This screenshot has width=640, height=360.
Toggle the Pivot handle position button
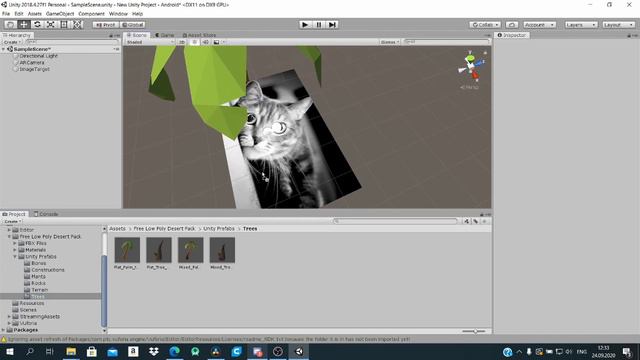click(x=105, y=25)
